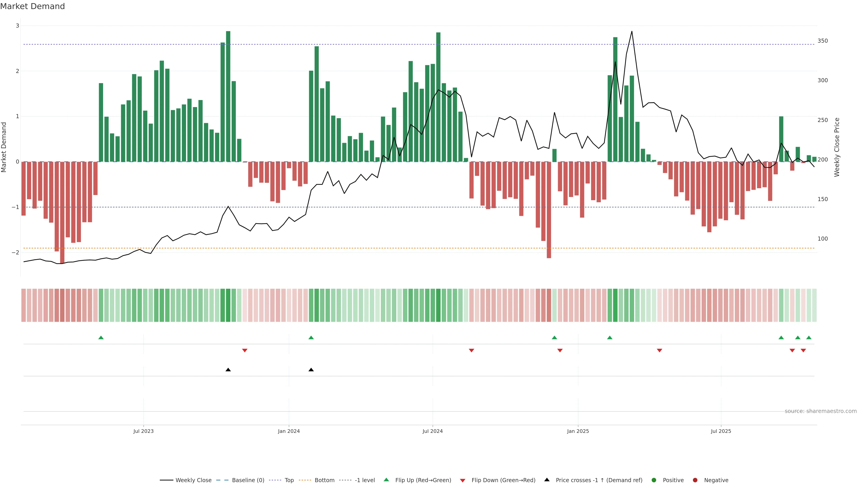Click green flip-up marker just after Jan 2025

tap(610, 338)
